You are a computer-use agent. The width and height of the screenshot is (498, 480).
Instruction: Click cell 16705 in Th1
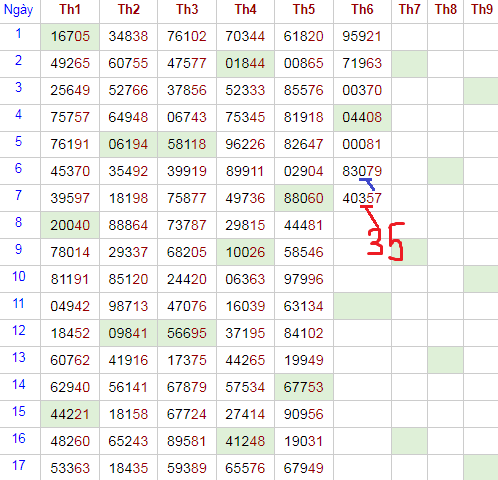(70, 36)
